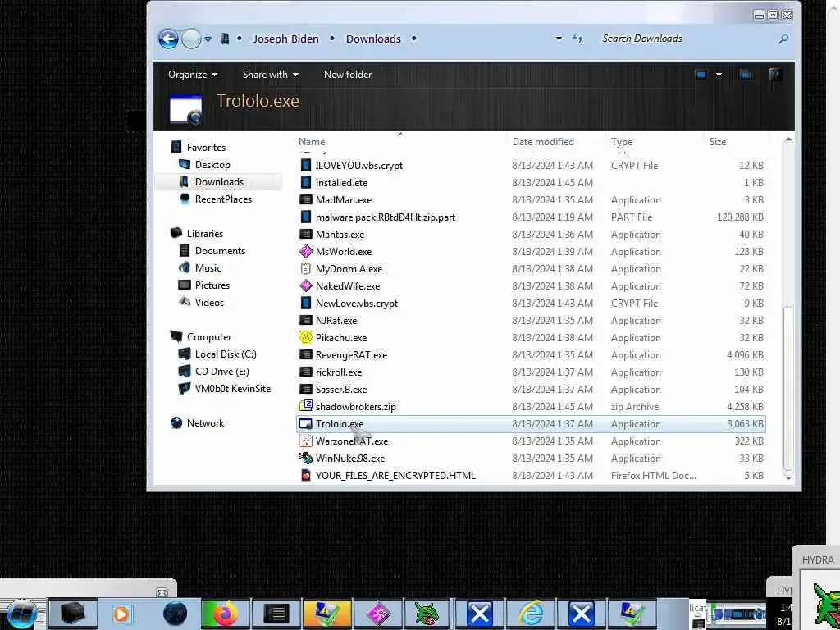Open the Help icon in toolbar
The height and width of the screenshot is (630, 840).
pyautogui.click(x=774, y=75)
